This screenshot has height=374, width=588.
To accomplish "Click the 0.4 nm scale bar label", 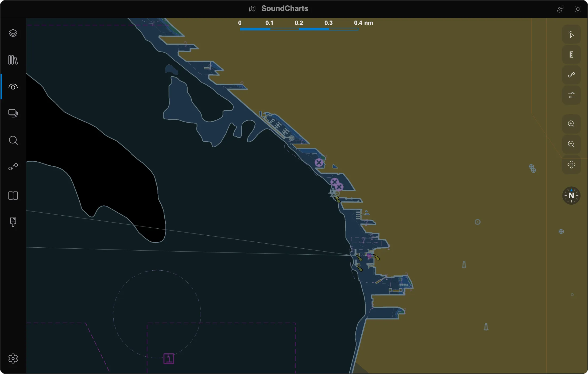I will (x=363, y=23).
